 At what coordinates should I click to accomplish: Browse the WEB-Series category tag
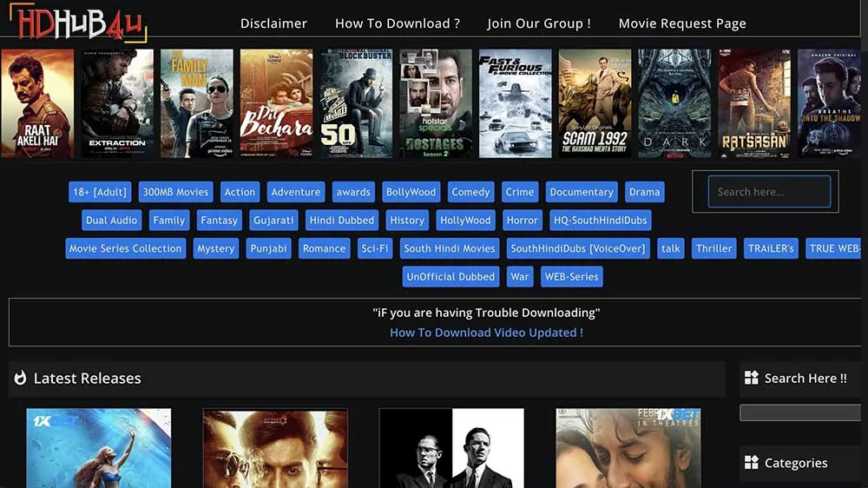point(570,277)
